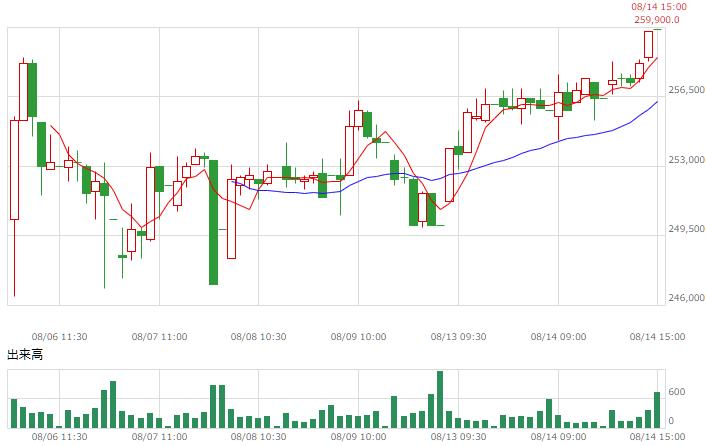Click the 256,500 price axis label
Image resolution: width=706 pixels, height=446 pixels.
(687, 90)
